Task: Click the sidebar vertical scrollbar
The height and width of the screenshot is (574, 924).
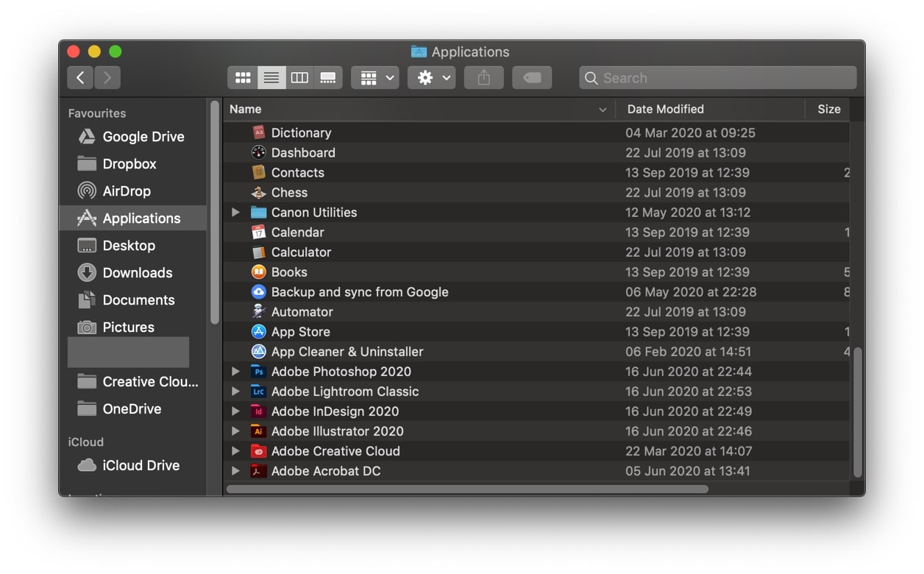Action: [x=215, y=213]
